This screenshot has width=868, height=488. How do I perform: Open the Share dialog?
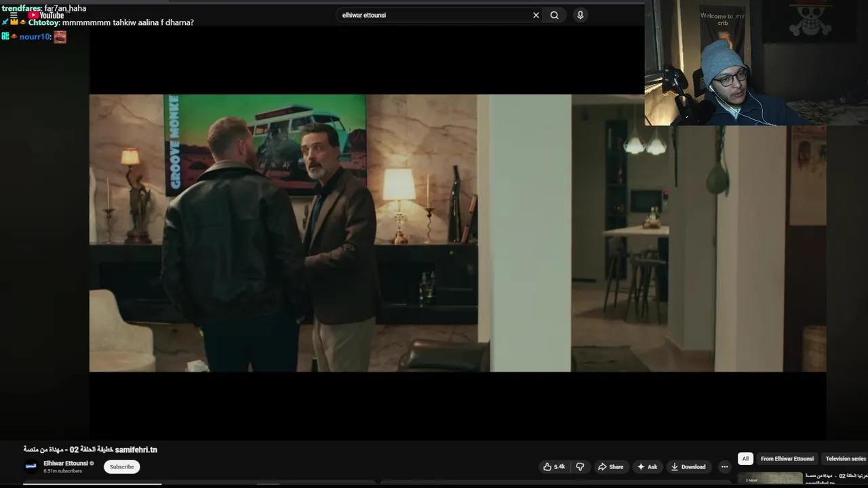pos(610,467)
